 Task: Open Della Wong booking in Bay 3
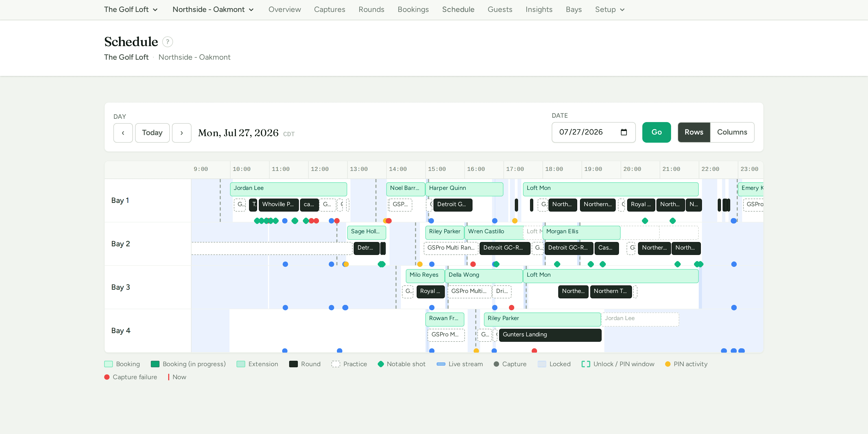click(x=484, y=276)
